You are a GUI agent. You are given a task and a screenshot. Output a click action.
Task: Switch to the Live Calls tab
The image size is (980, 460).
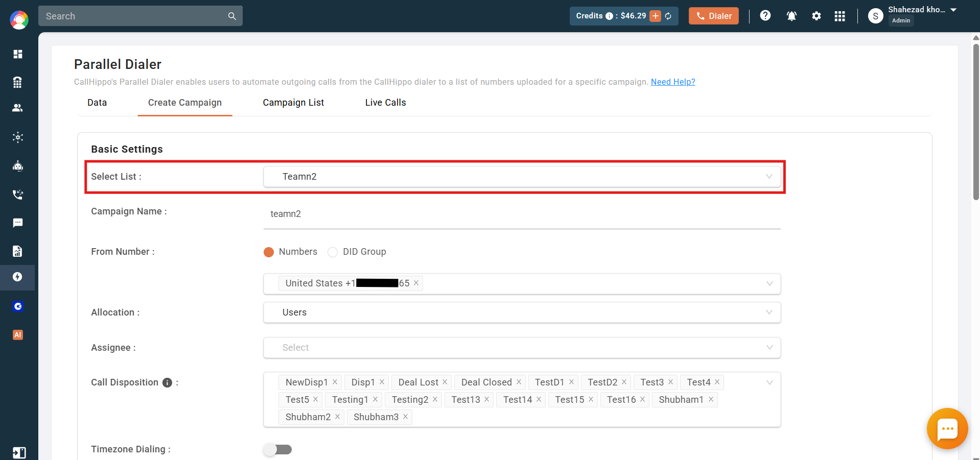pos(386,103)
